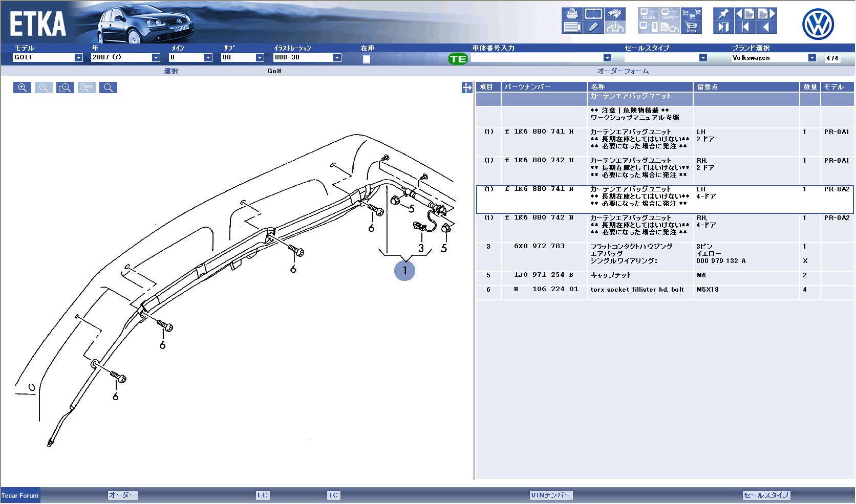Open the multiple shopping carts icon
This screenshot has width=856, height=504.
tap(691, 14)
